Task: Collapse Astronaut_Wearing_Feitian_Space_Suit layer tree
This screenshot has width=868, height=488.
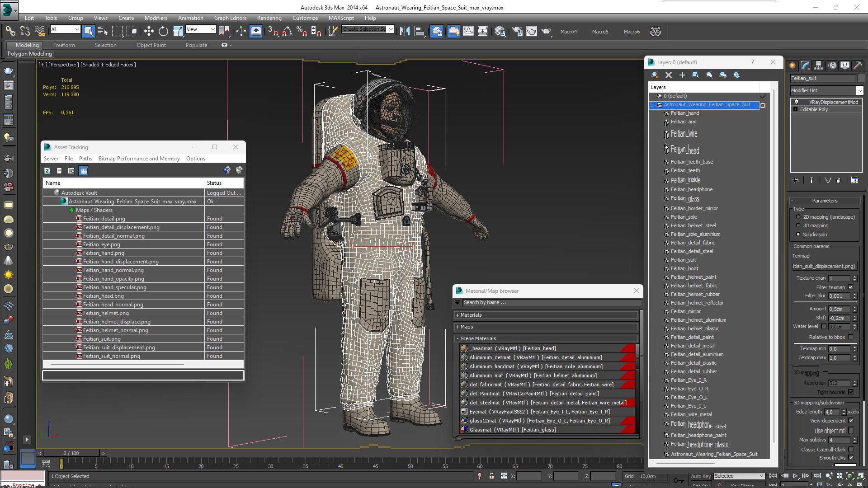Action: (x=652, y=104)
